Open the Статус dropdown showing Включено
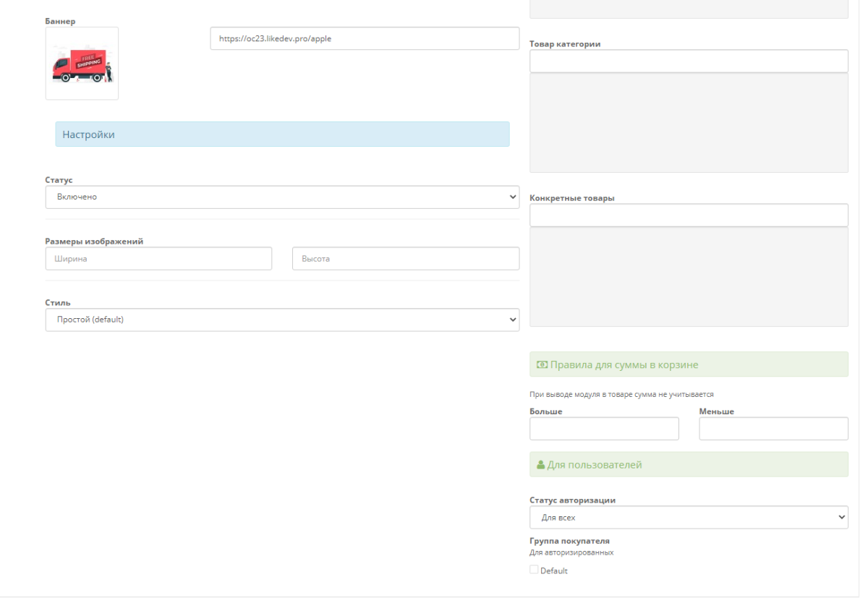The image size is (868, 603). click(282, 197)
